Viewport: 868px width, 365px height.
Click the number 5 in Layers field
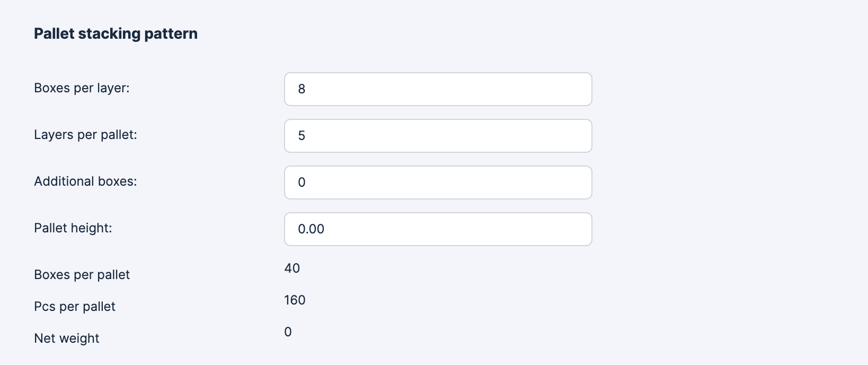[x=302, y=136]
